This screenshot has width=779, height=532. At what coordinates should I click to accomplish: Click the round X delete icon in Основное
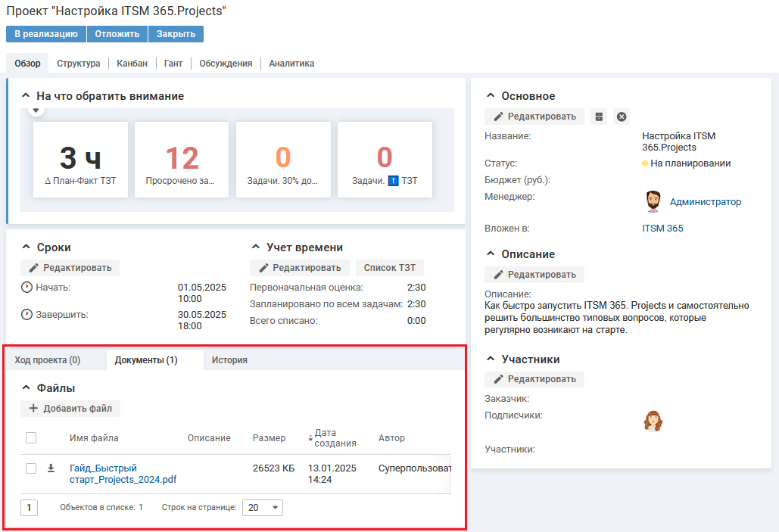point(622,117)
